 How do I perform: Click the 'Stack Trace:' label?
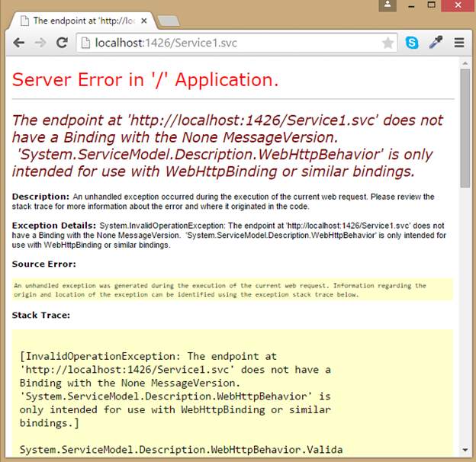(x=41, y=315)
